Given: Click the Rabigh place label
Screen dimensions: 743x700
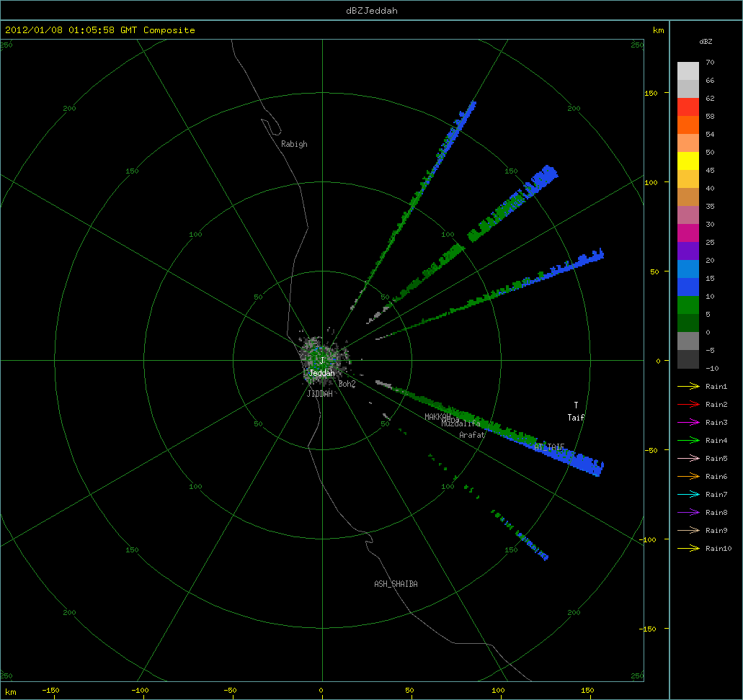Looking at the screenshot, I should (x=294, y=144).
